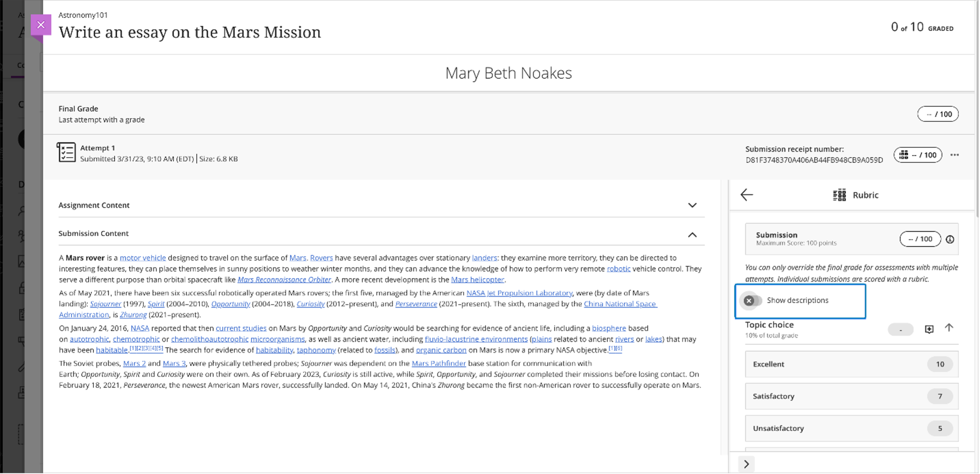
Task: Collapse Topic choice with the up arrow
Action: [949, 328]
